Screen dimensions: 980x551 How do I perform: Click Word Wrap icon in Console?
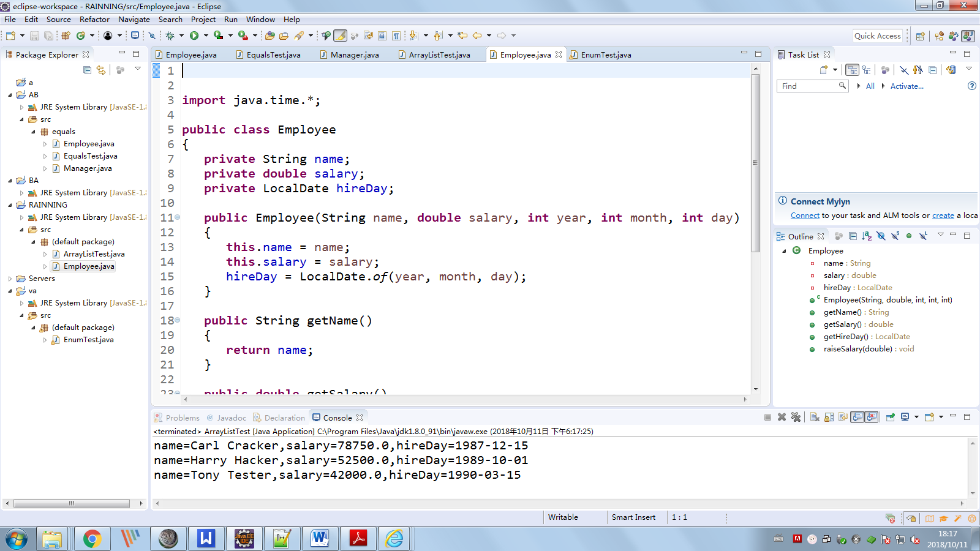tap(843, 417)
